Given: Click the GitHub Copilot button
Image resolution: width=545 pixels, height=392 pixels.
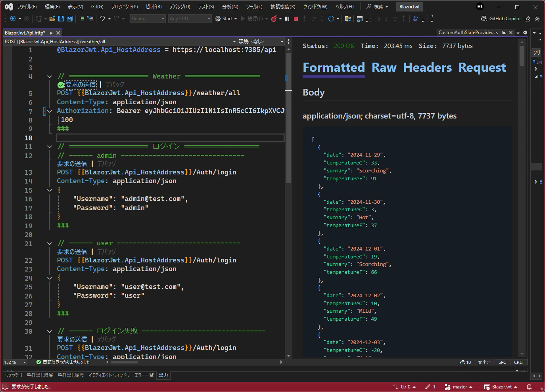Looking at the screenshot, I should [x=501, y=19].
